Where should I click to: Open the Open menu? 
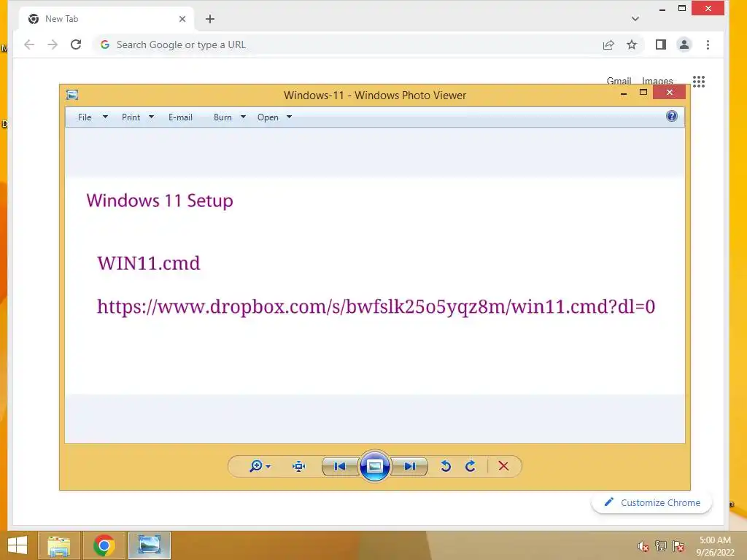pos(268,117)
